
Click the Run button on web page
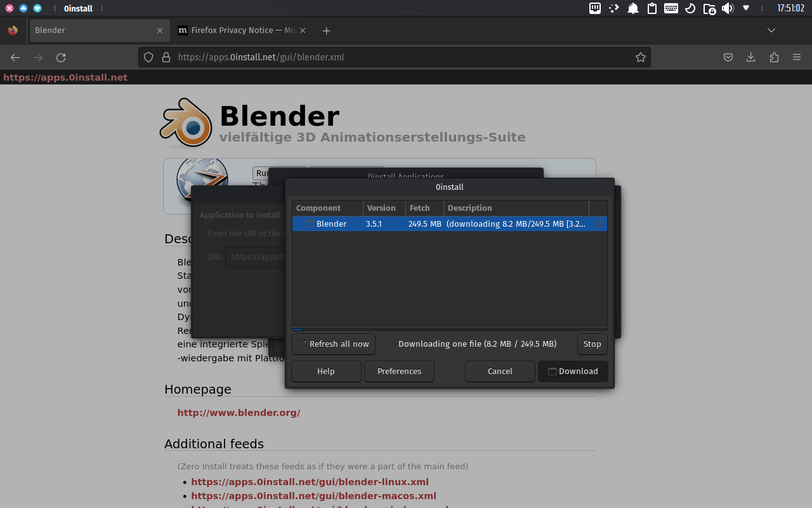pyautogui.click(x=261, y=173)
